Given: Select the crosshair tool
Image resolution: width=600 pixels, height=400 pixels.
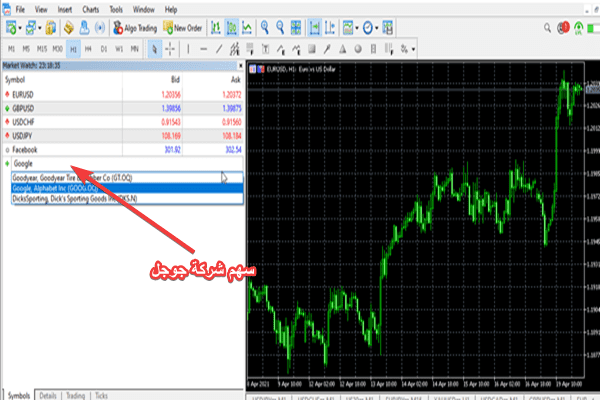Looking at the screenshot, I should point(169,47).
